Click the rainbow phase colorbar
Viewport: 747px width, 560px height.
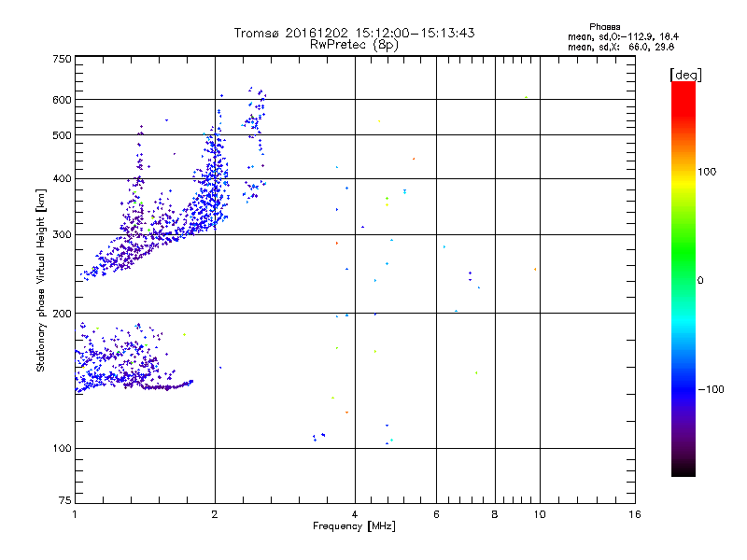[684, 278]
